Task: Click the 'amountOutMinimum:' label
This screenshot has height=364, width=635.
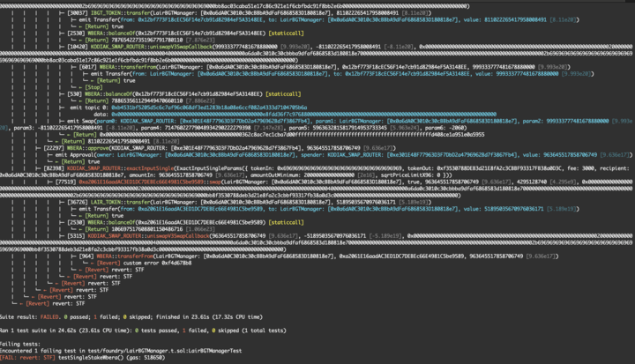Action: (276, 175)
